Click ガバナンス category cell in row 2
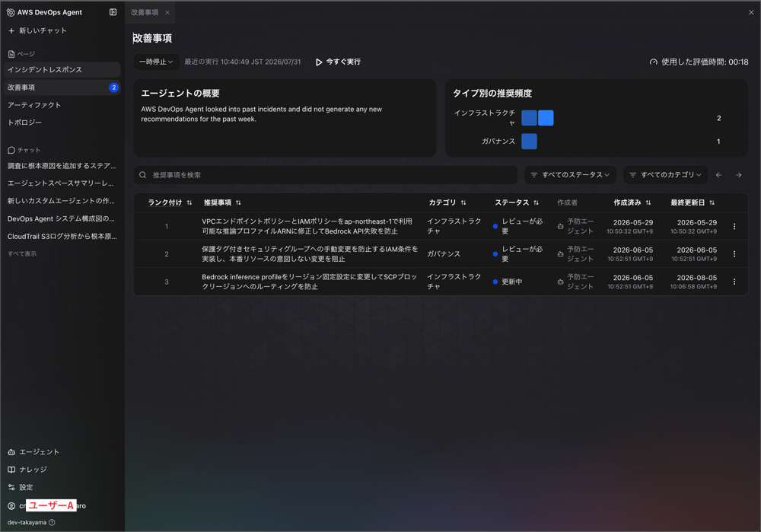Image resolution: width=761 pixels, height=532 pixels. (x=444, y=254)
